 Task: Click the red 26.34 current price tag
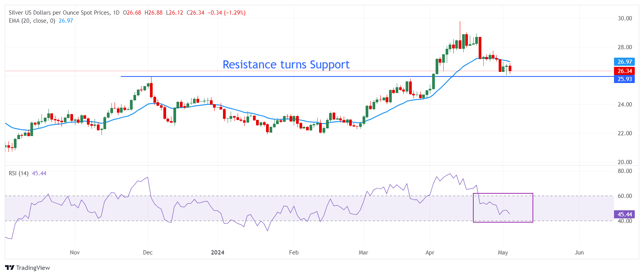(624, 71)
